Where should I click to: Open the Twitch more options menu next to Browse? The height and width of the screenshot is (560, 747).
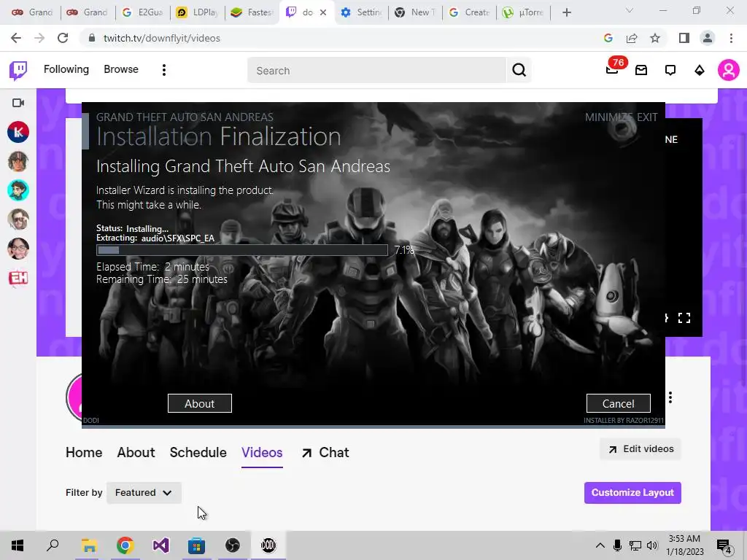click(164, 71)
